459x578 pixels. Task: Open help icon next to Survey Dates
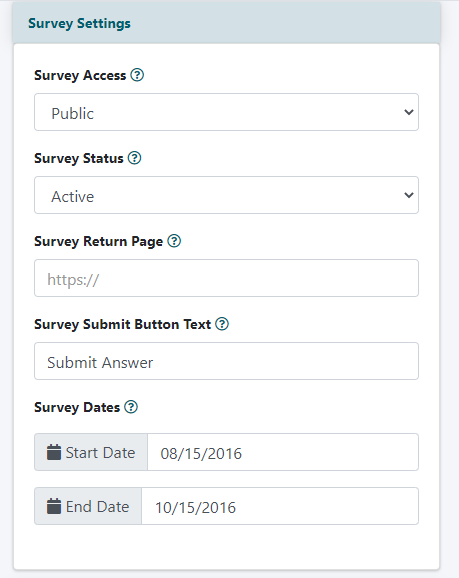pos(131,407)
